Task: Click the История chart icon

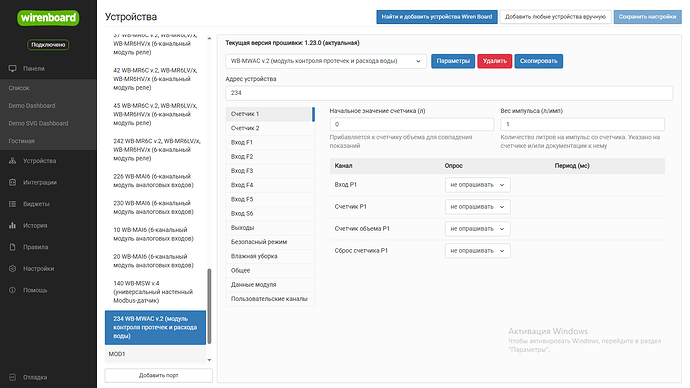Action: [x=12, y=225]
